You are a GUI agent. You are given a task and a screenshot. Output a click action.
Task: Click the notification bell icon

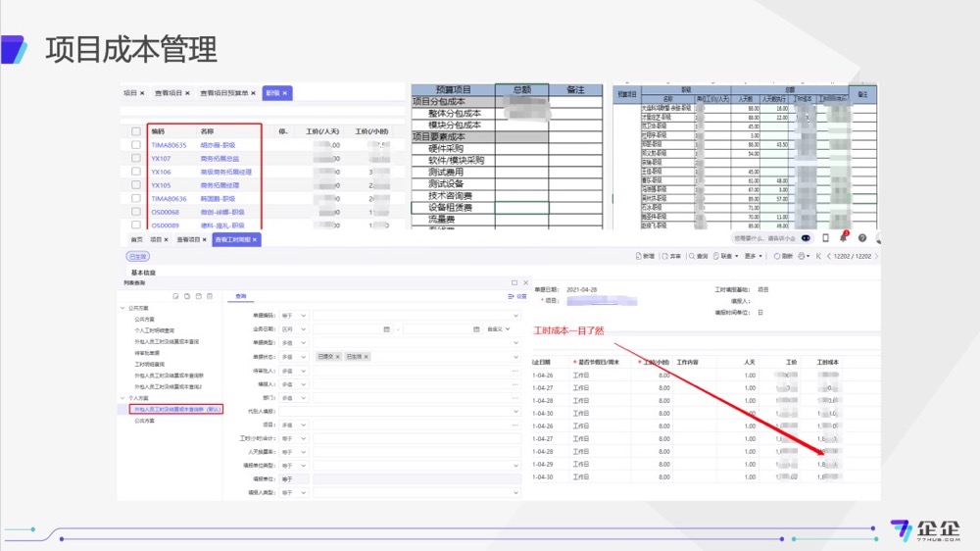coord(843,237)
